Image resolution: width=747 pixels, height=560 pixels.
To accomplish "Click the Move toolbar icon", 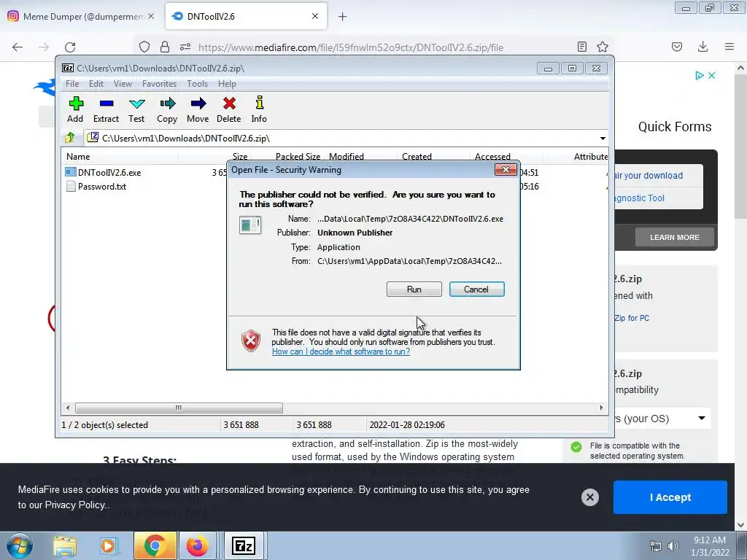I will (198, 110).
